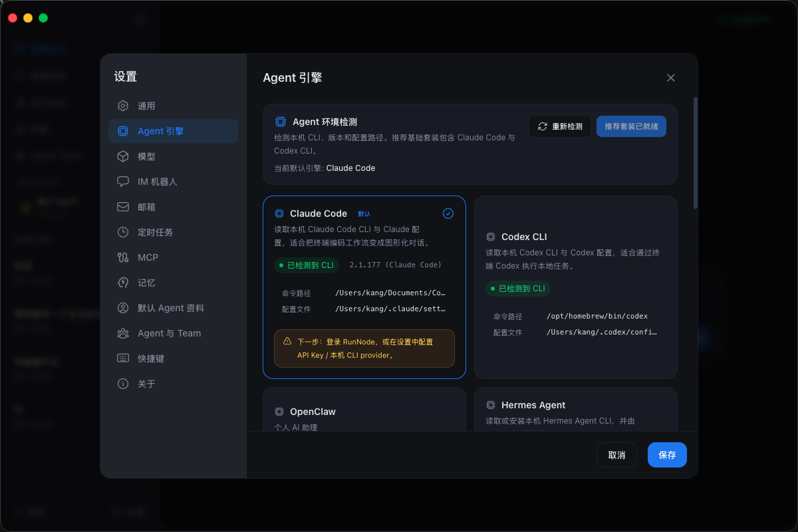The image size is (798, 532).
Task: Click the macOS yellow minimize window button
Action: click(28, 18)
